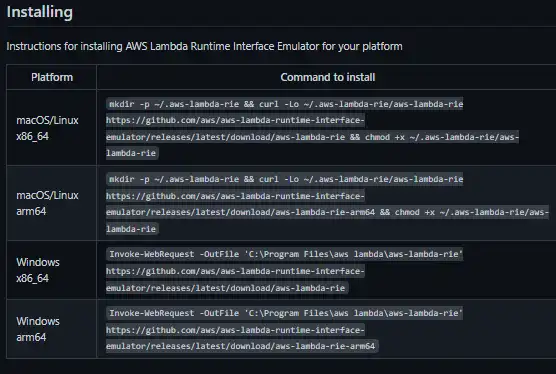Screen dimensions: 556x374
Task: Click the chmod +x line in the macOS/Linux arm64 row
Action: tap(327, 212)
